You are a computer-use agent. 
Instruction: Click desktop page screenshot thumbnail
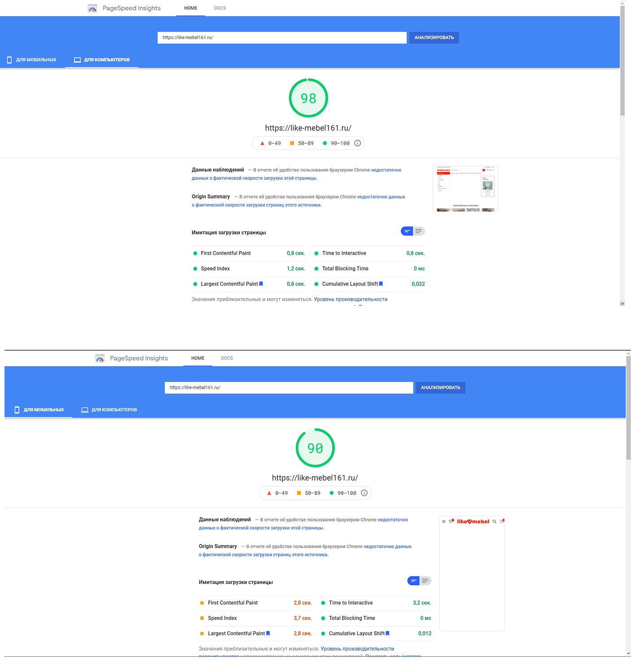466,189
